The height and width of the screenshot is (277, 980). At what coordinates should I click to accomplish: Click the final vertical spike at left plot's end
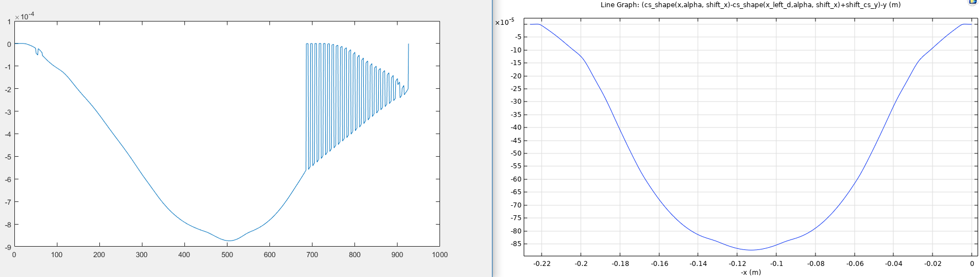click(x=408, y=66)
